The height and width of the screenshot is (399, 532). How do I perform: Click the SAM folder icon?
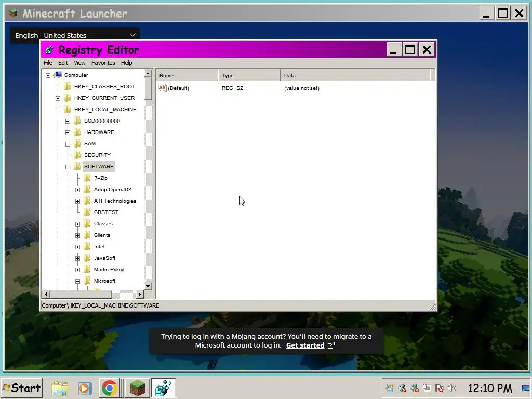pos(77,143)
